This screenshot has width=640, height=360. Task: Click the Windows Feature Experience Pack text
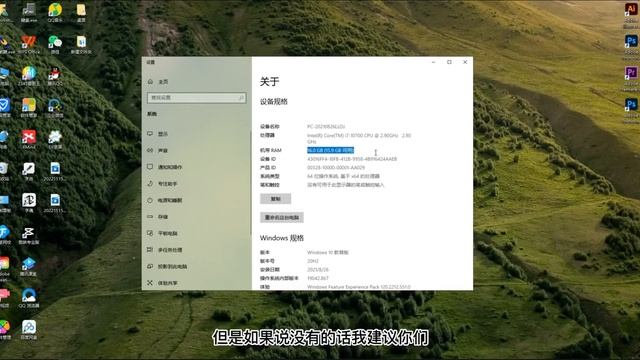[359, 287]
